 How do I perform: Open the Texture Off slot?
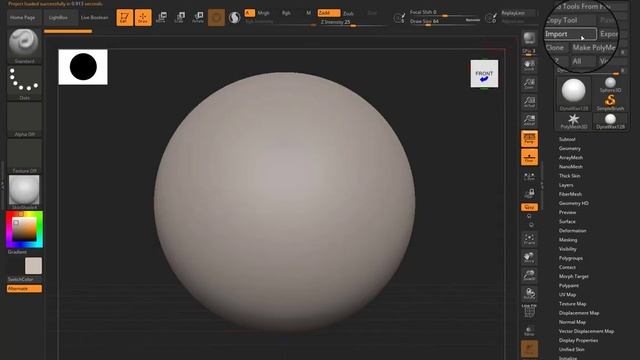tap(24, 156)
